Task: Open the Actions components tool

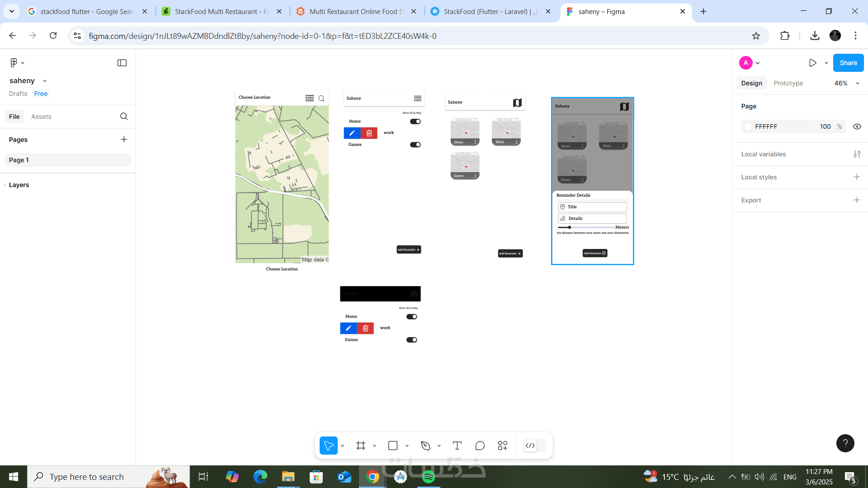Action: [x=503, y=446]
